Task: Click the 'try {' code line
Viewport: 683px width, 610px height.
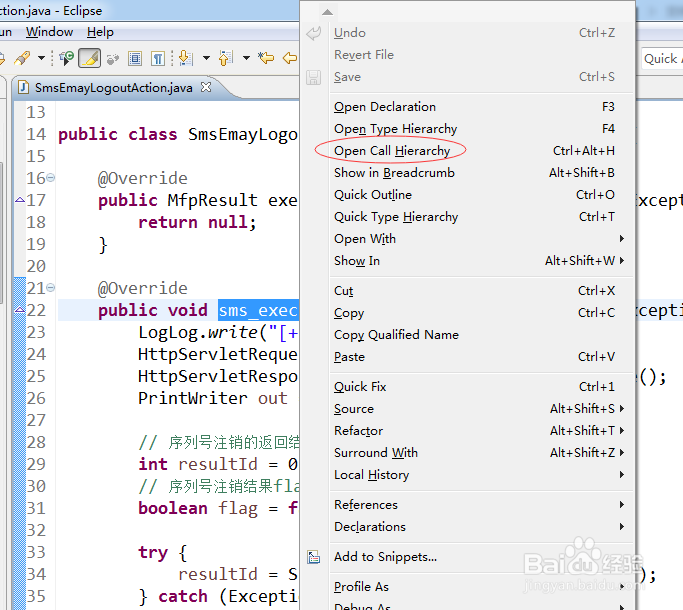Action: [x=162, y=553]
